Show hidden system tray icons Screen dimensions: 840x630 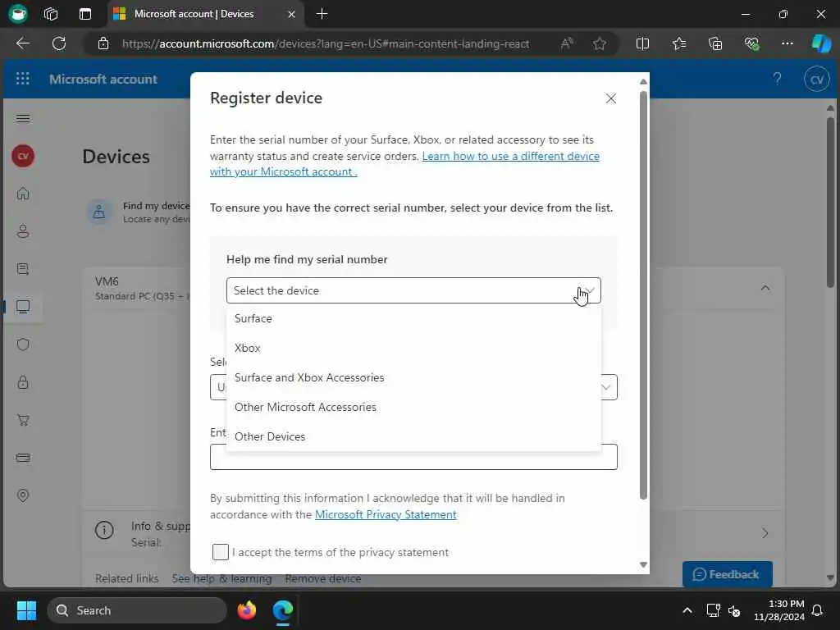687,610
